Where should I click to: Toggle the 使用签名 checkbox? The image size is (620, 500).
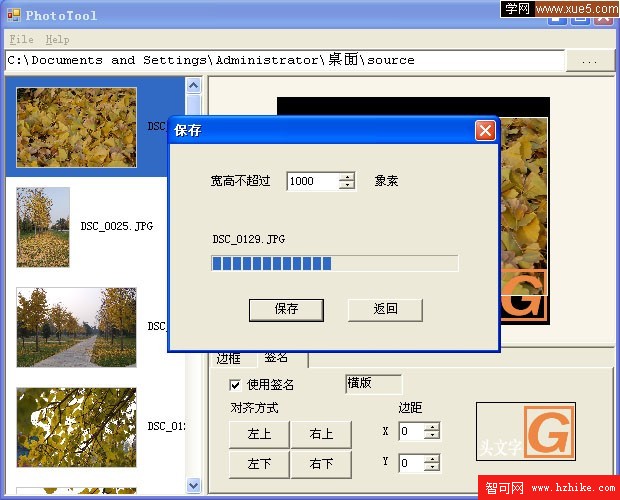click(x=235, y=385)
